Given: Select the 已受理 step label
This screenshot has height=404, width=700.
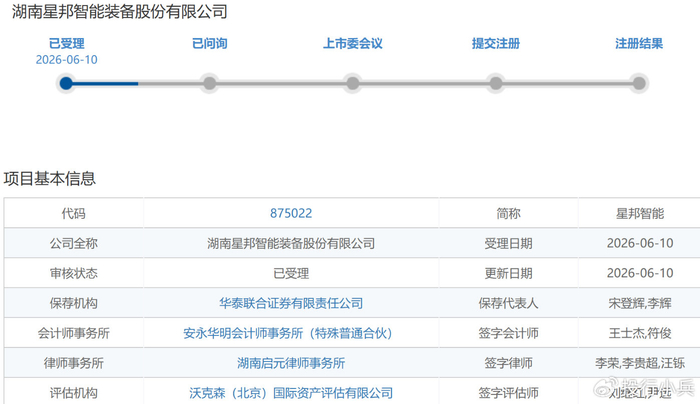Looking at the screenshot, I should (x=67, y=43).
